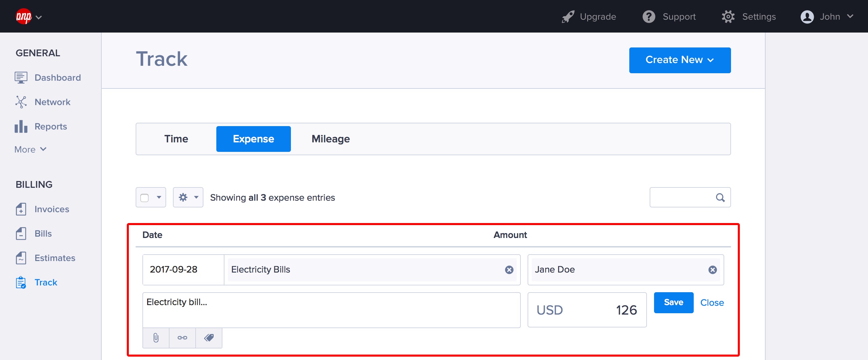Image resolution: width=868 pixels, height=360 pixels.
Task: Open Settings from the top bar
Action: click(749, 17)
